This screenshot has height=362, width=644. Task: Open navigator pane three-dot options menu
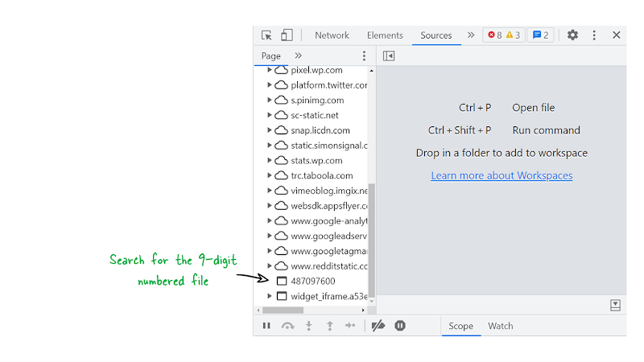coord(364,56)
